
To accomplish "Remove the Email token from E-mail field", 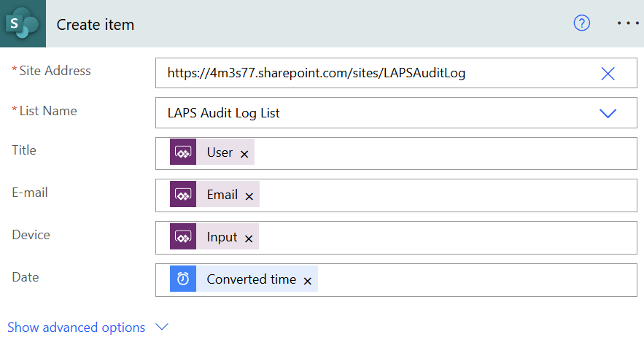I will click(x=249, y=196).
